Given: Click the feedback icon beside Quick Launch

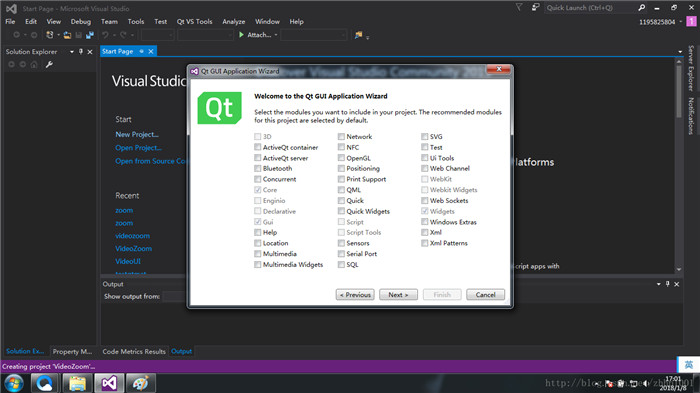Looking at the screenshot, I should pyautogui.click(x=535, y=7).
